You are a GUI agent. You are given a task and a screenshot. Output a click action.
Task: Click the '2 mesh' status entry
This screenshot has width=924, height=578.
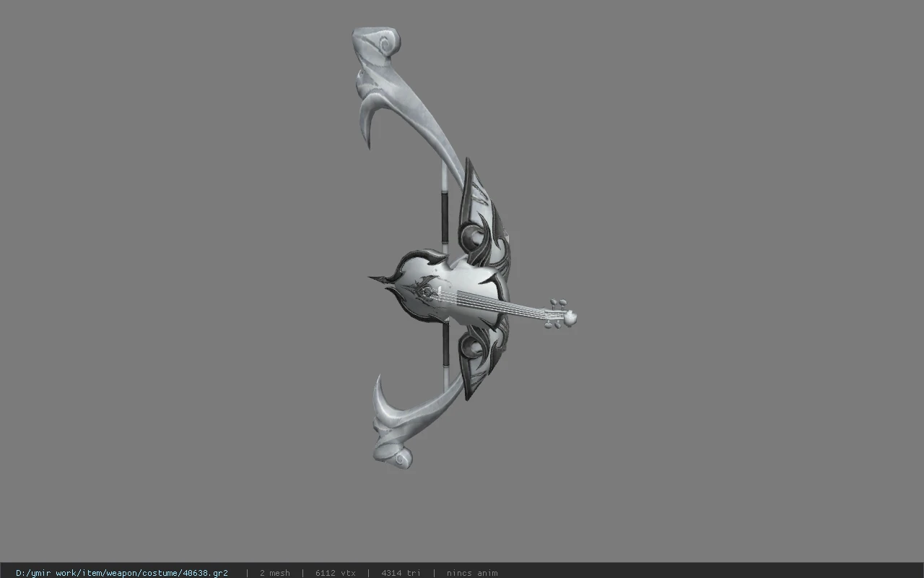coord(275,573)
